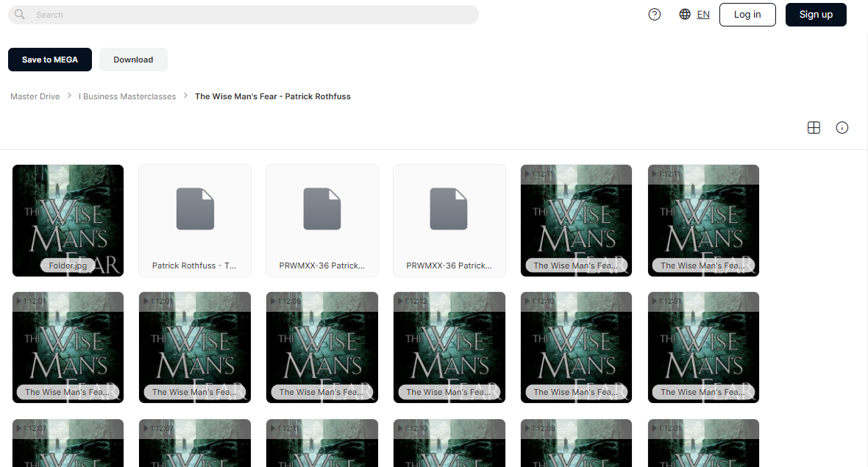Open the Folder.jpg thumbnail
The height and width of the screenshot is (467, 868).
tap(68, 220)
